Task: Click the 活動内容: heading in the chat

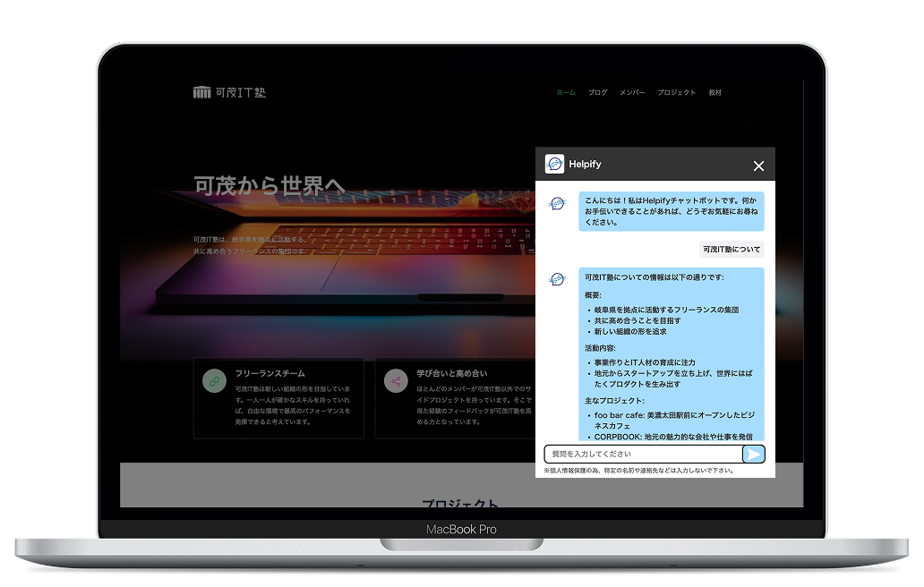Action: click(600, 348)
